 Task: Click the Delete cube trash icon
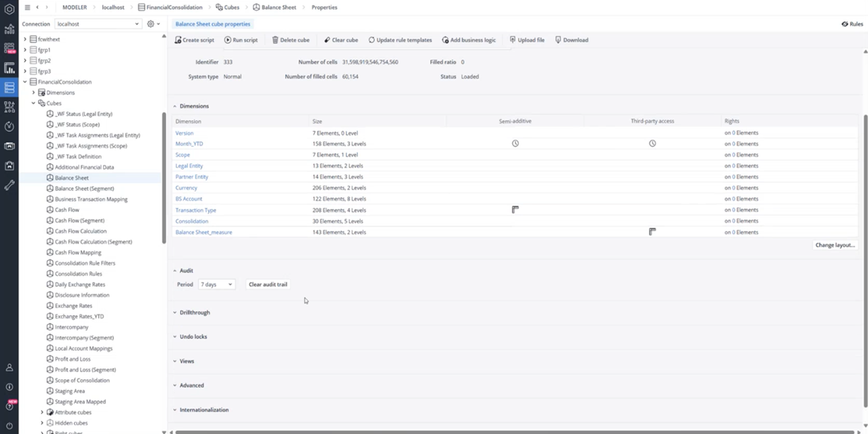click(x=275, y=40)
